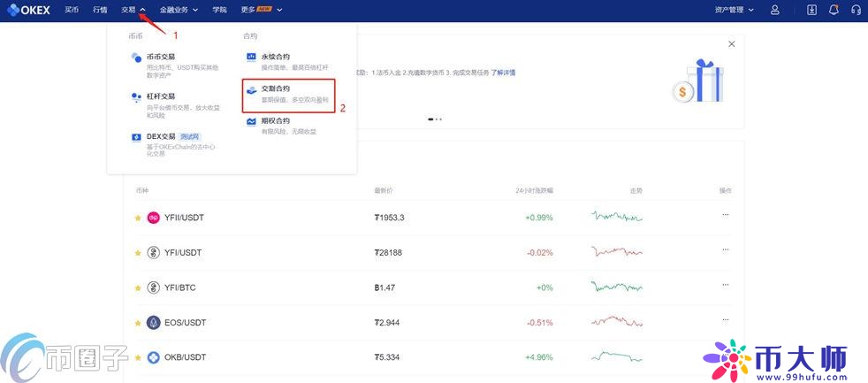Click the YFI/BTC coin icon
The width and height of the screenshot is (868, 383).
click(x=153, y=287)
